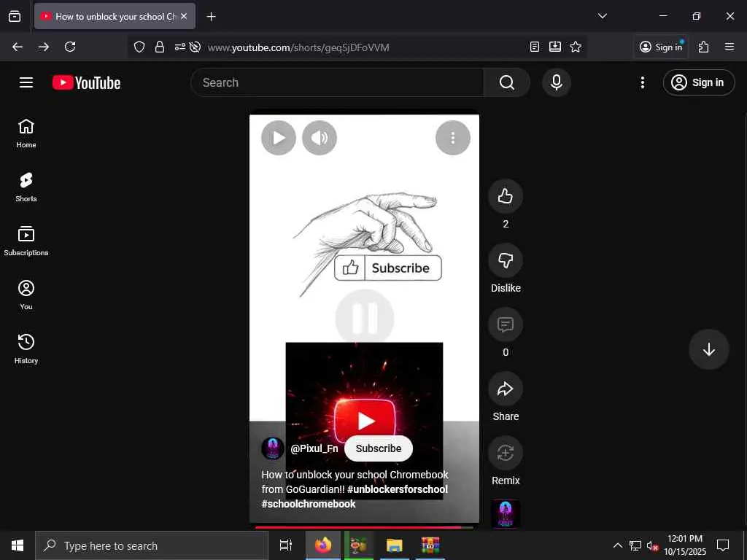Close the YouTube browser tab
This screenshot has height=560, width=747.
184,16
